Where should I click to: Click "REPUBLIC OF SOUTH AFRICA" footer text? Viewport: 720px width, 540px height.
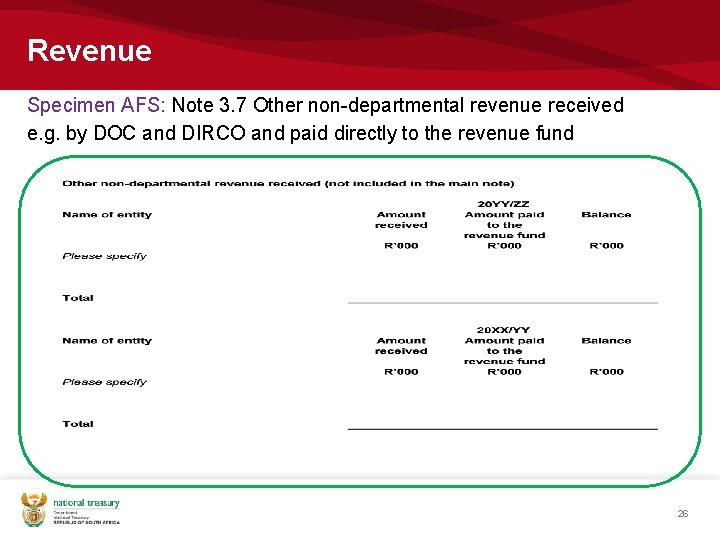[x=86, y=523]
